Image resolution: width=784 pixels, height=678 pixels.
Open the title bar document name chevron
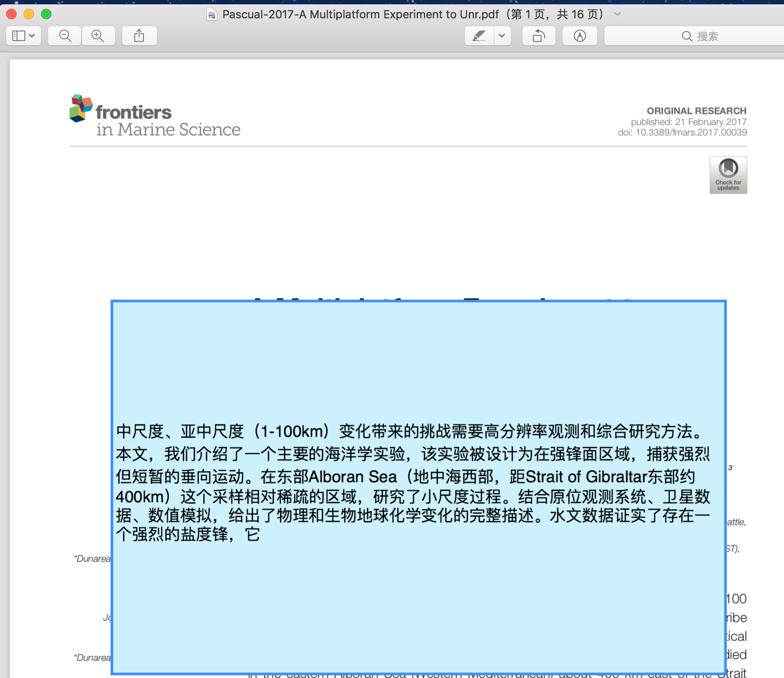click(617, 14)
